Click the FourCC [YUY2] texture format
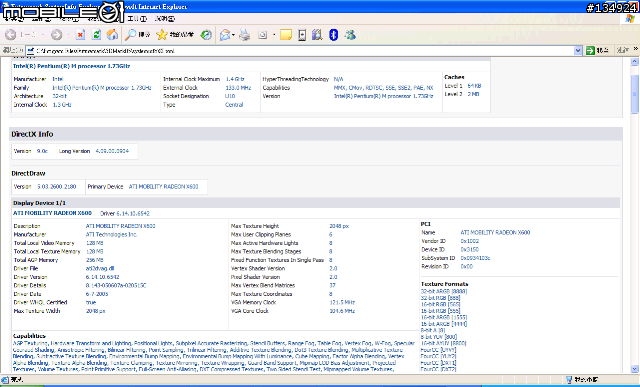 tap(438, 356)
